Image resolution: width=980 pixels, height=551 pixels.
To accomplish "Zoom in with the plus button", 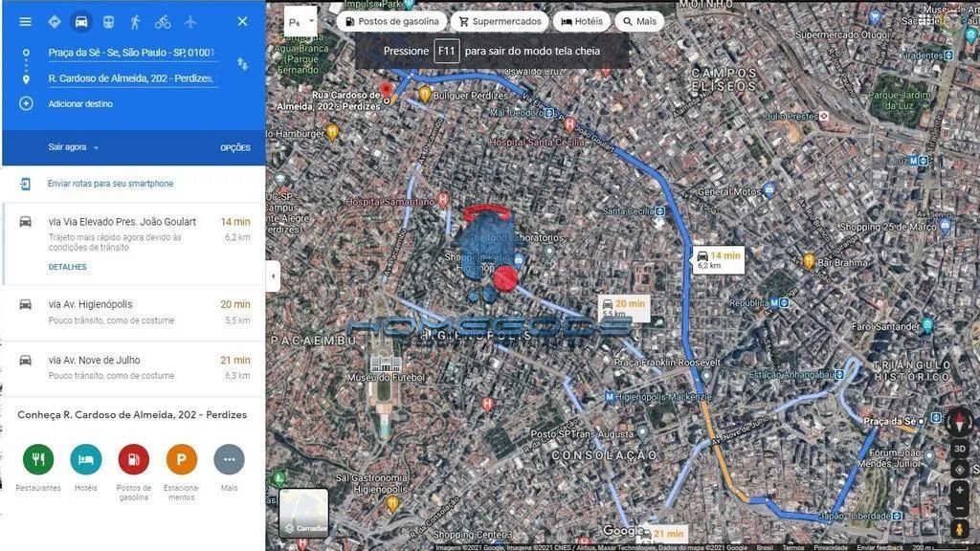I will point(959,491).
